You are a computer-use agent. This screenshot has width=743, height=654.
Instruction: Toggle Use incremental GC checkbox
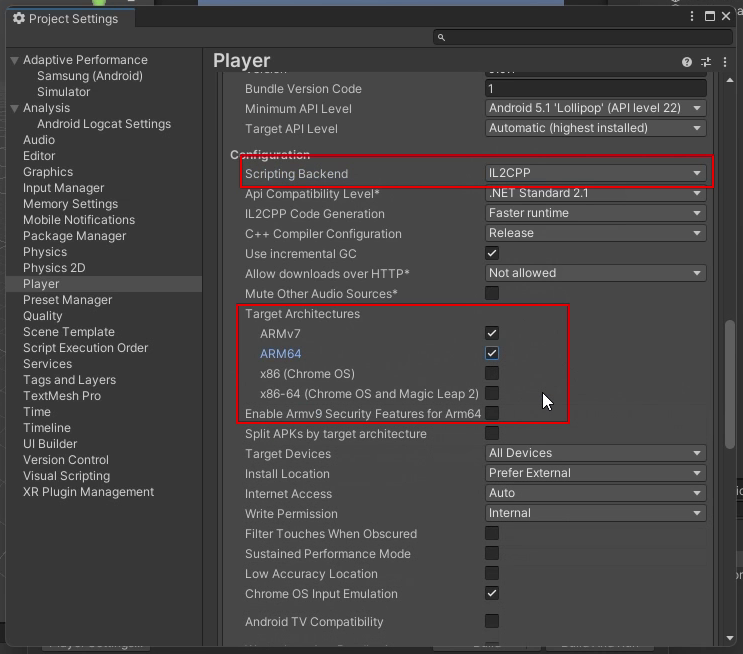point(492,253)
